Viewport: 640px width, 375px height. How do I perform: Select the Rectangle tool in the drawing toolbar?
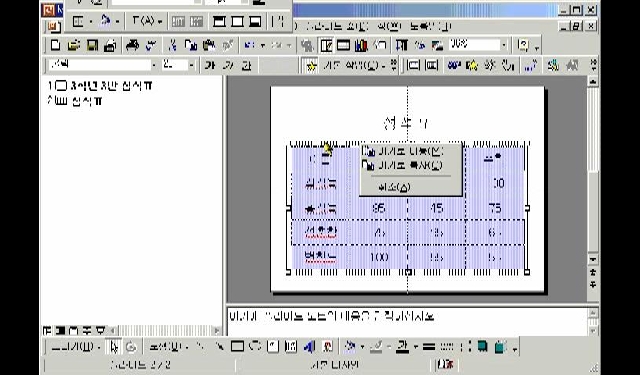tap(237, 347)
